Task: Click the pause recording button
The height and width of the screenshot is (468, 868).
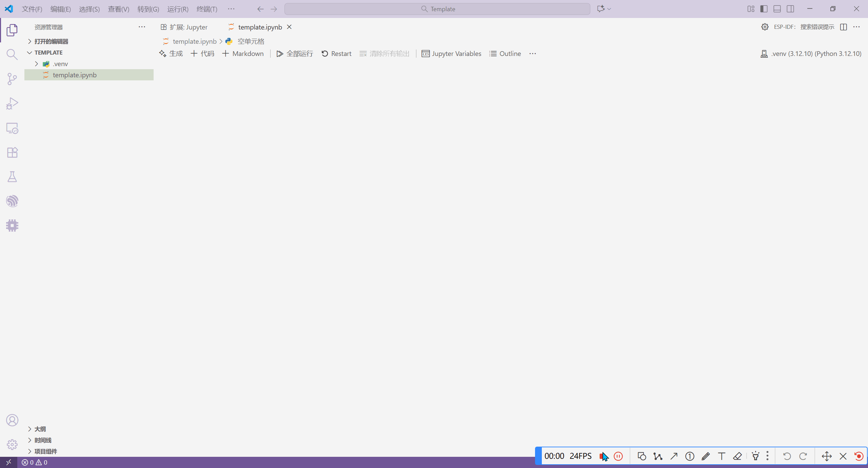Action: point(618,456)
